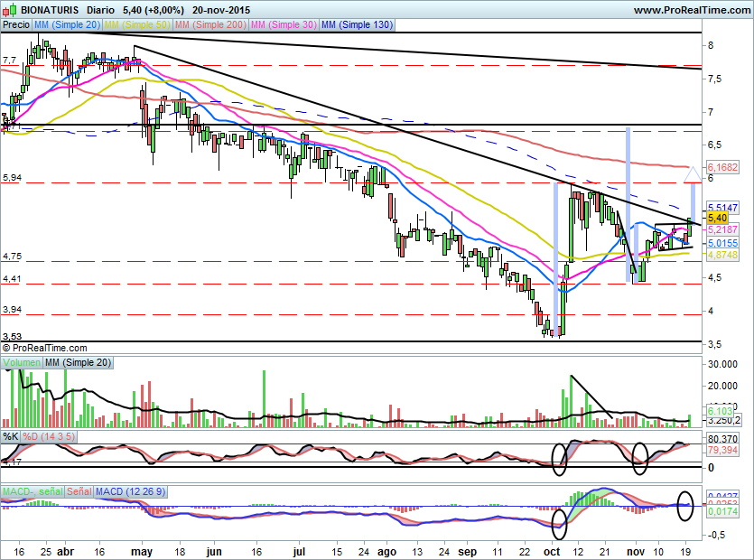Click the 3,53 support level label
The height and width of the screenshot is (560, 754).
12,337
